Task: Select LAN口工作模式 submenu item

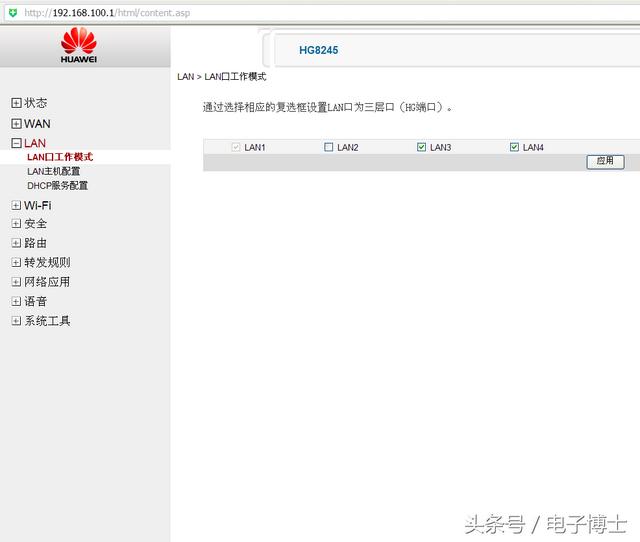Action: [x=60, y=157]
